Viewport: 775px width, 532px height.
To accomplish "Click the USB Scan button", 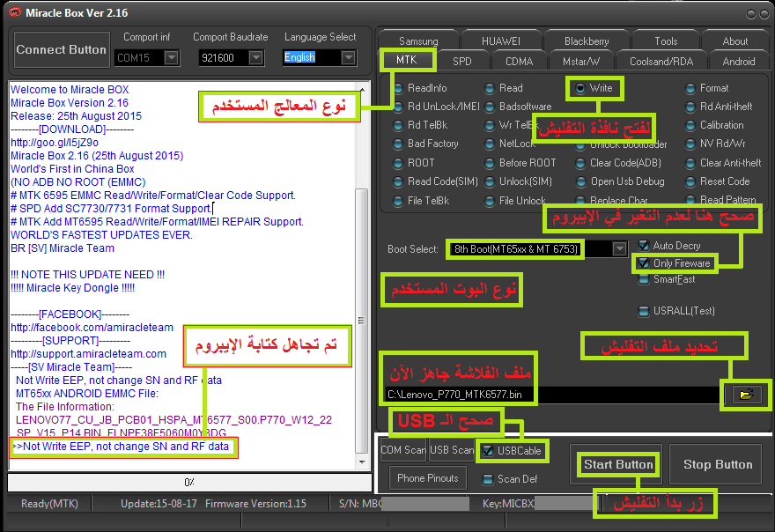I will [x=452, y=450].
